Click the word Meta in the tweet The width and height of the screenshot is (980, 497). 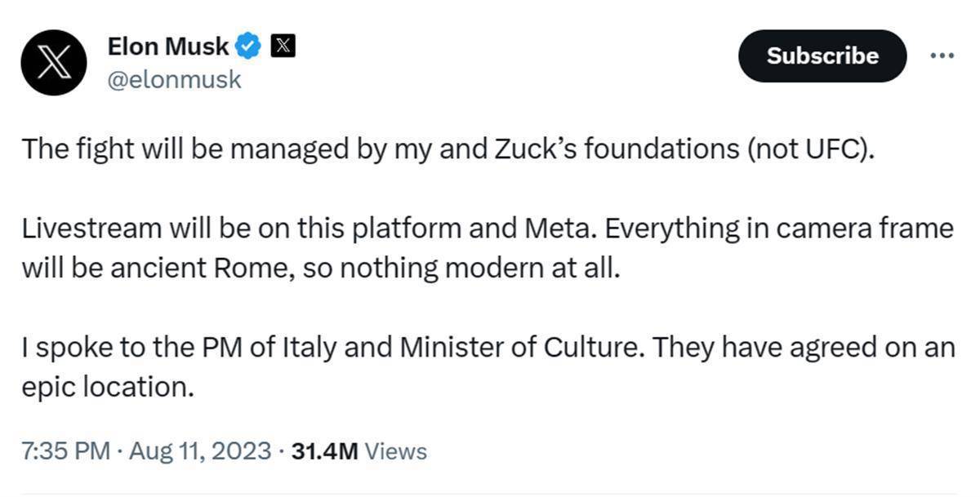(x=550, y=229)
